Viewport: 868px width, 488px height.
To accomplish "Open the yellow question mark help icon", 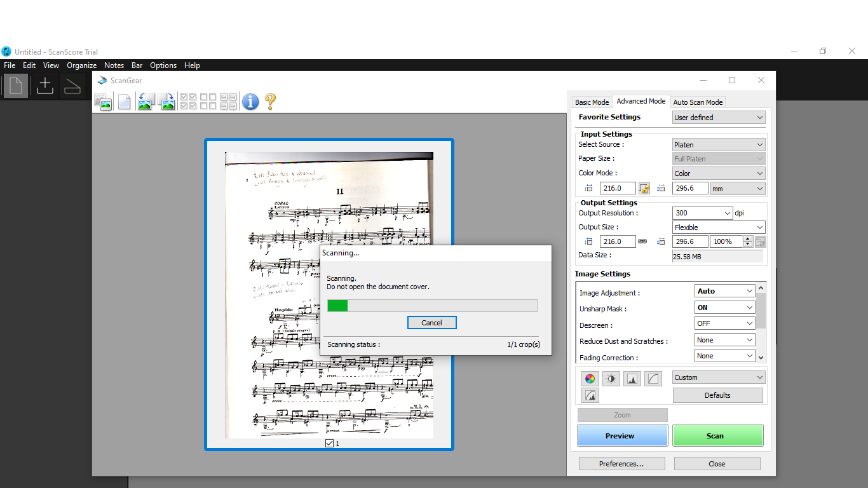I will point(270,102).
